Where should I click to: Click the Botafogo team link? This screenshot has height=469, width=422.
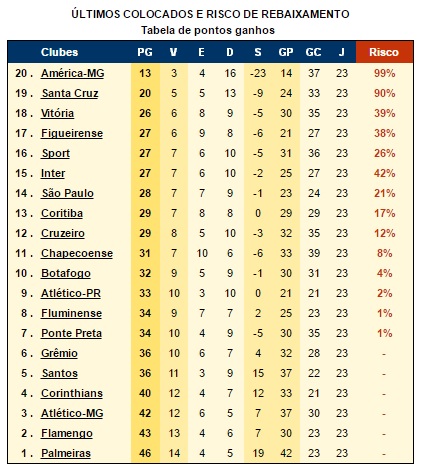pos(66,273)
